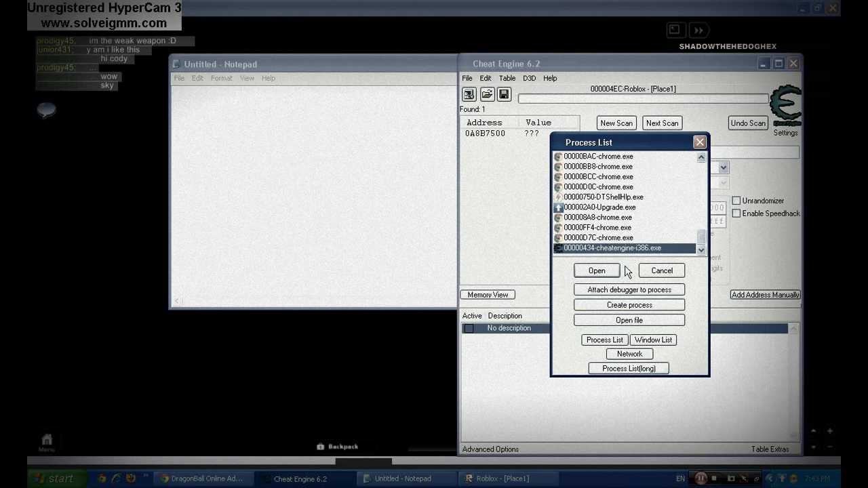The width and height of the screenshot is (868, 488).
Task: Click the Window List button
Action: pyautogui.click(x=654, y=340)
